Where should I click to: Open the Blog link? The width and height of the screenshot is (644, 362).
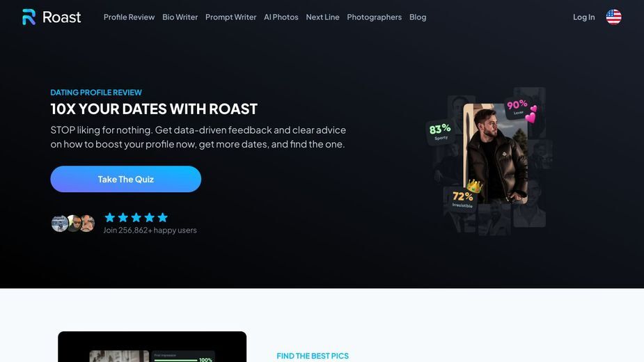click(x=418, y=17)
